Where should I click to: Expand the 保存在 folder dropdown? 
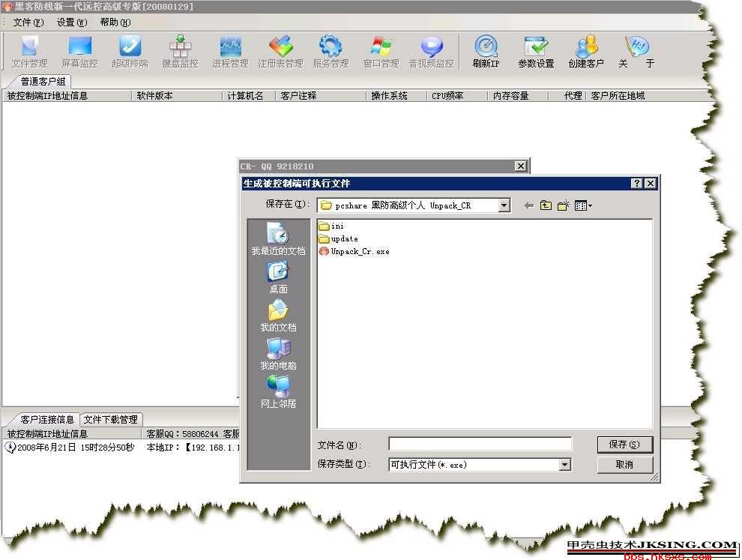504,205
